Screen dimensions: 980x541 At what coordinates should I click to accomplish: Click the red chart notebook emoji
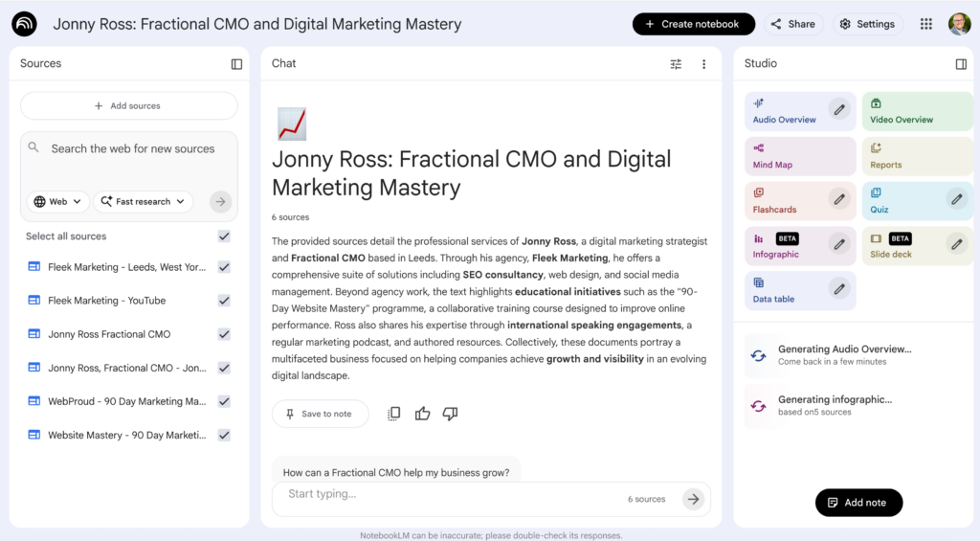click(x=292, y=124)
